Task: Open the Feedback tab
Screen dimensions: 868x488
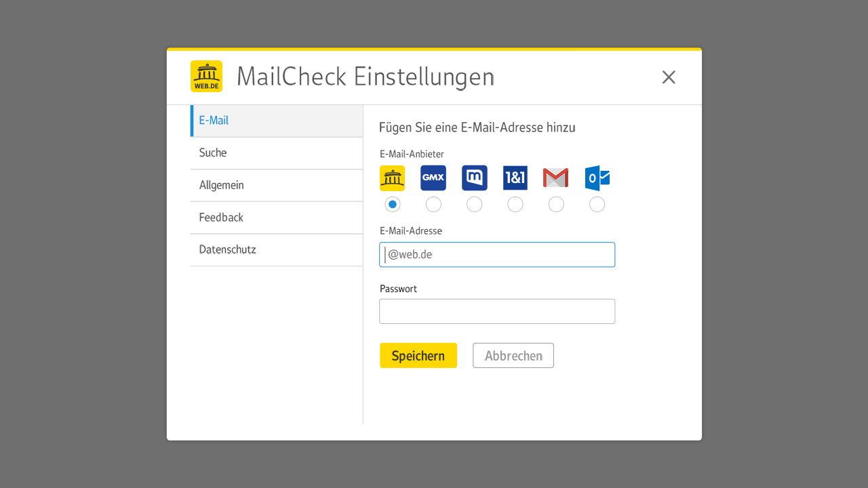Action: point(277,218)
